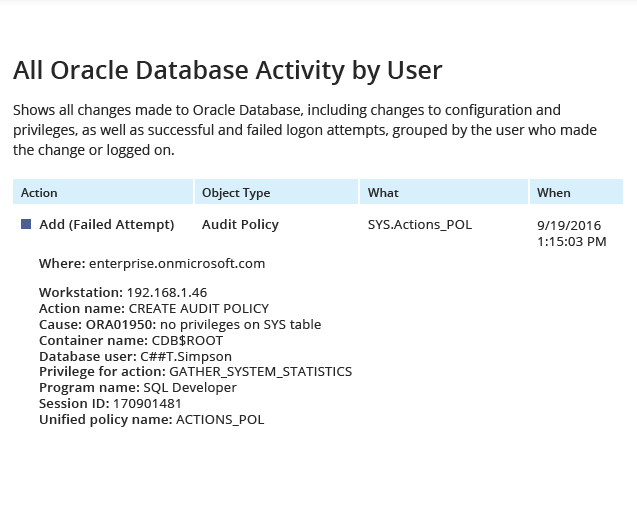Screen dimensions: 637x511
Task: Click the What column header
Action: point(444,192)
